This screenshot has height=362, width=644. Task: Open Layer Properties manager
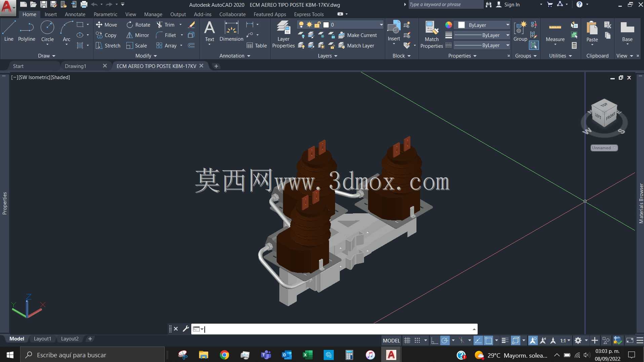283,34
